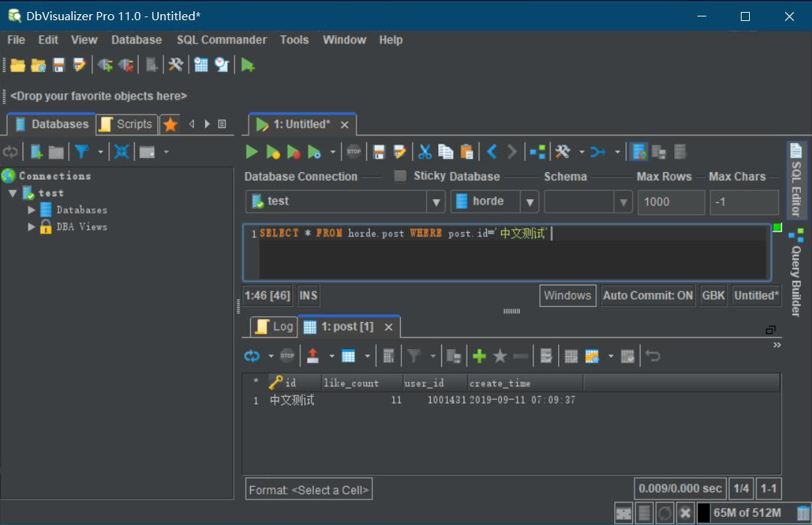Close the 1: post [1] result tab

pyautogui.click(x=388, y=327)
